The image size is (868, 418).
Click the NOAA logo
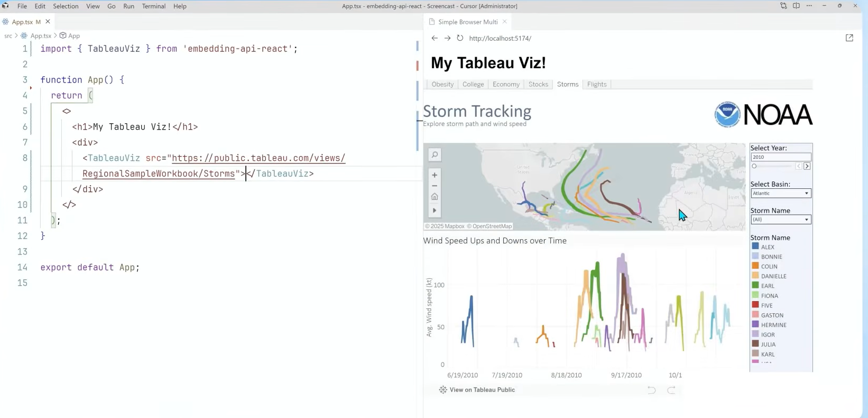click(763, 114)
